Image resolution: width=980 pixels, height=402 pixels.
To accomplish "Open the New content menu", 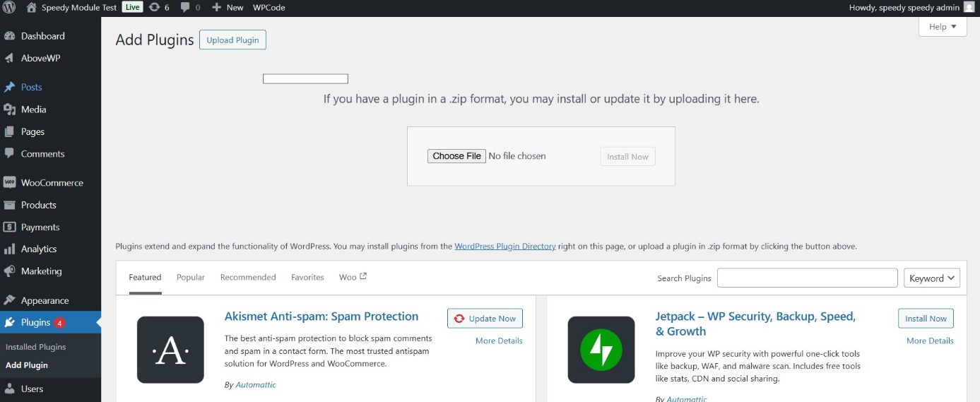I will click(228, 7).
